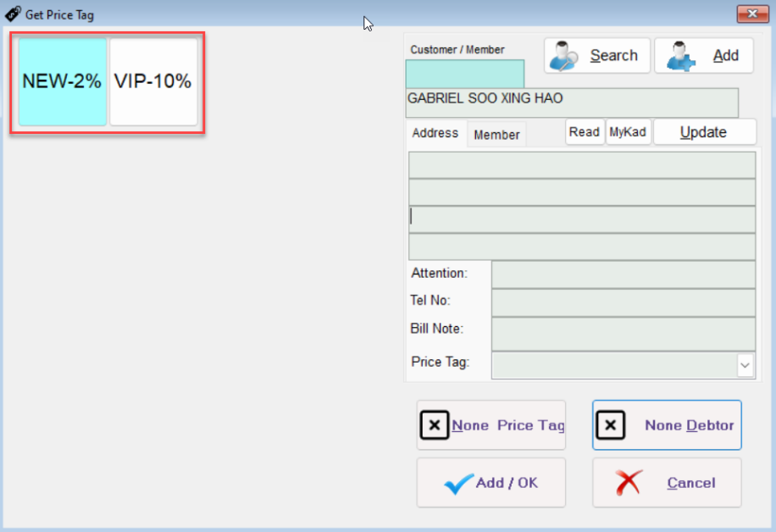Choose the None Debtor button

[667, 425]
